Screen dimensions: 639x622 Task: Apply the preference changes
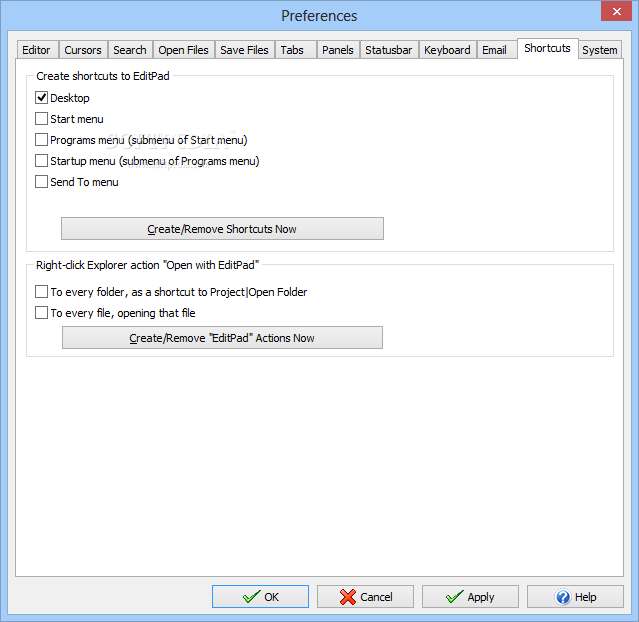coord(470,597)
